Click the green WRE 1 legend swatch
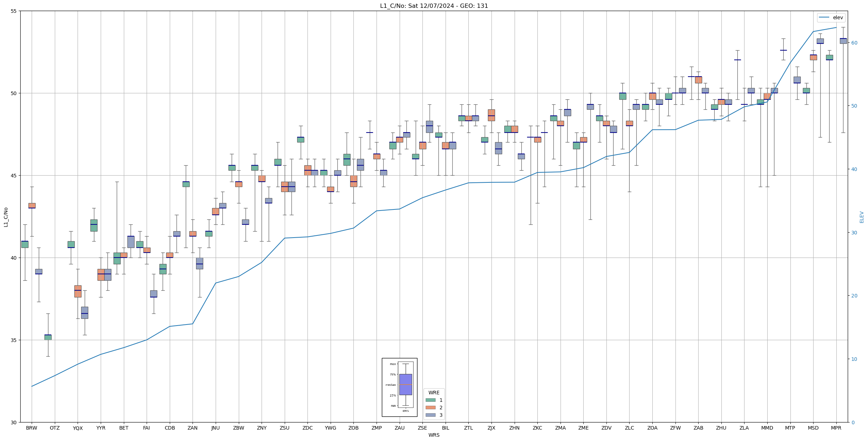 (x=430, y=400)
